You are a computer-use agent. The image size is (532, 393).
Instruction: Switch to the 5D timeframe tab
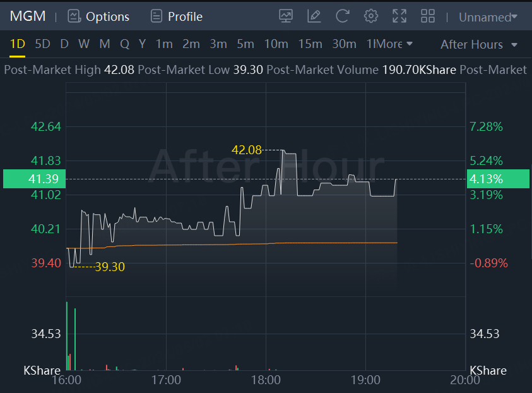pyautogui.click(x=42, y=44)
